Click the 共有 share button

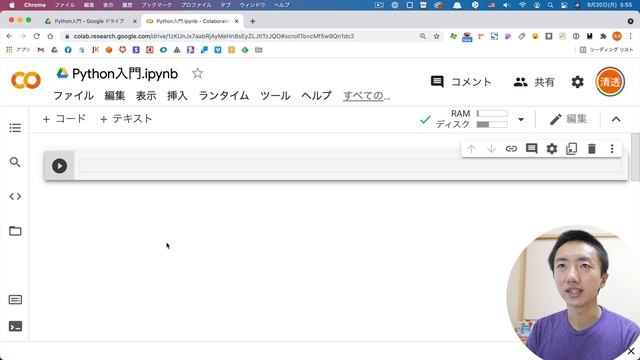click(x=534, y=82)
